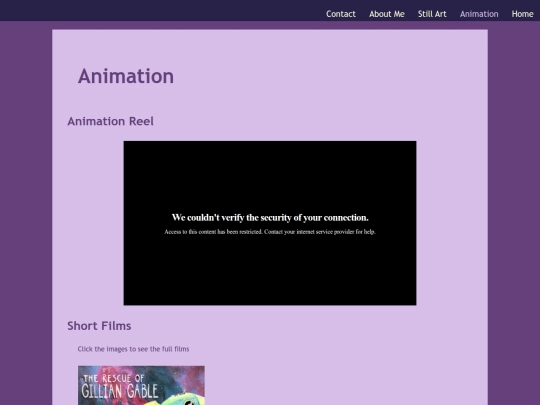
Task: Click the Animation Reel video embed
Action: (270, 223)
